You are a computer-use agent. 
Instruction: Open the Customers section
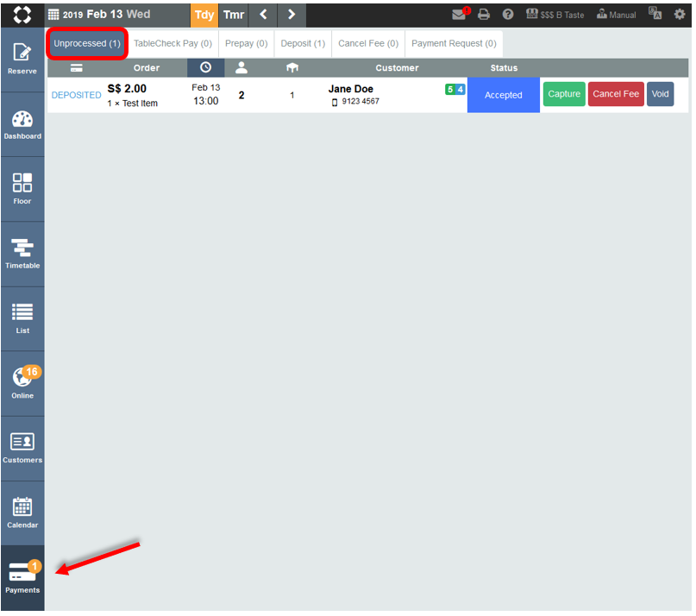[x=22, y=449]
